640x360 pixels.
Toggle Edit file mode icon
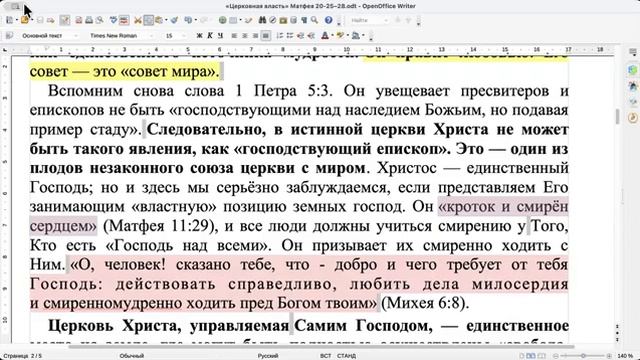click(65, 20)
